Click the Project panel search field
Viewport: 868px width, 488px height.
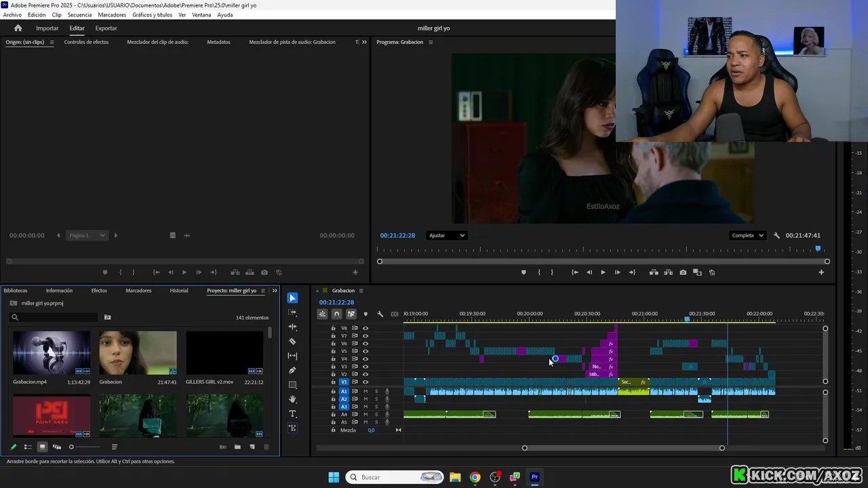pyautogui.click(x=54, y=317)
